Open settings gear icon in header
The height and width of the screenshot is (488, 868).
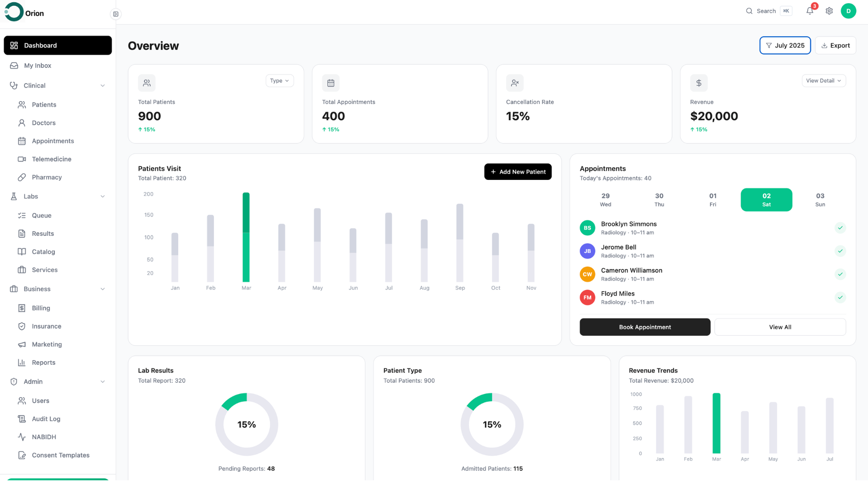(829, 11)
